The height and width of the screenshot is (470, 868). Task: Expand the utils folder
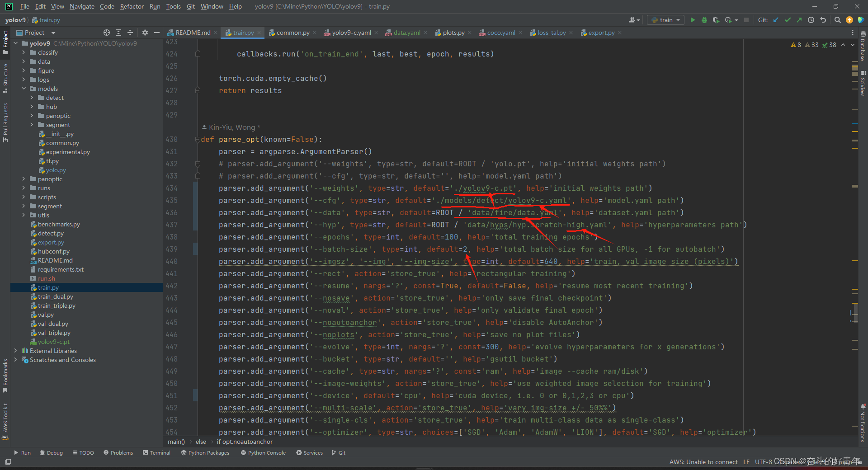click(24, 215)
